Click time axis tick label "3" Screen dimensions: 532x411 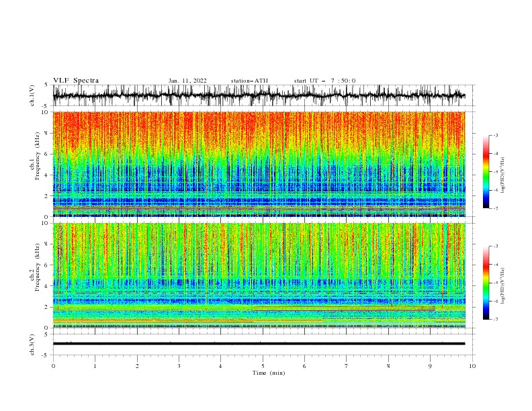pos(179,366)
